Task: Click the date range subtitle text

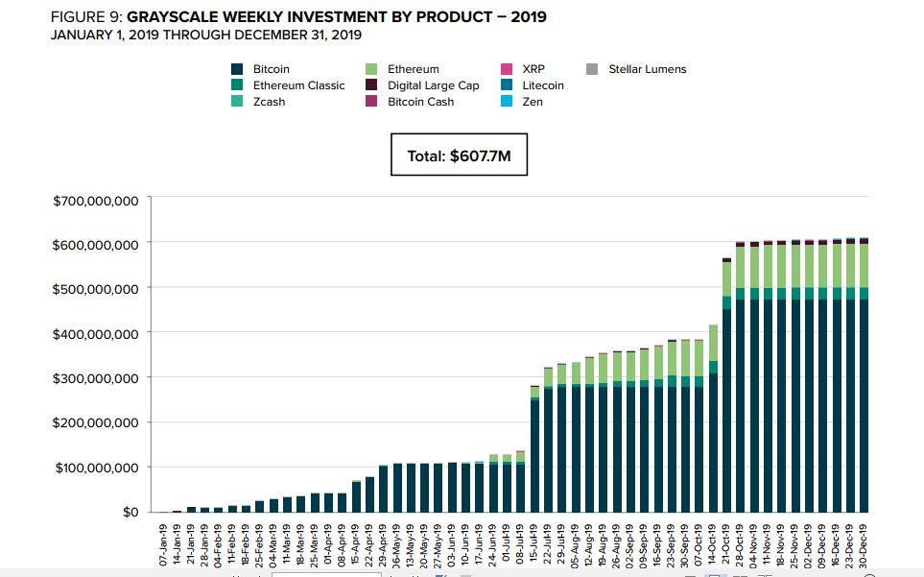Action: pyautogui.click(x=205, y=35)
